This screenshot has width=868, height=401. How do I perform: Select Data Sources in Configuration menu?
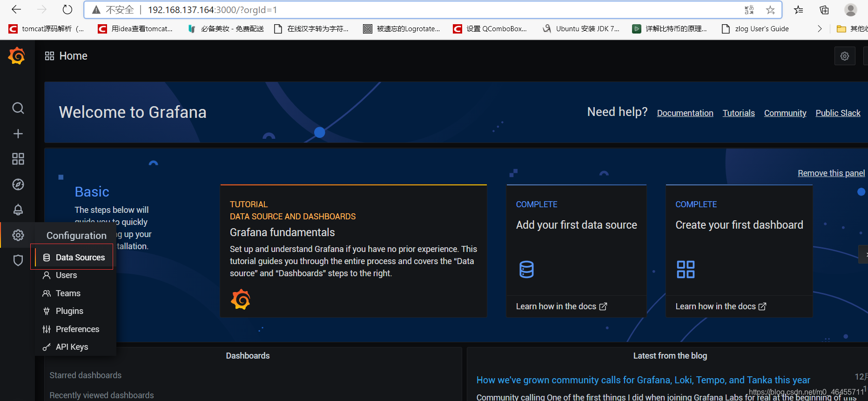74,257
